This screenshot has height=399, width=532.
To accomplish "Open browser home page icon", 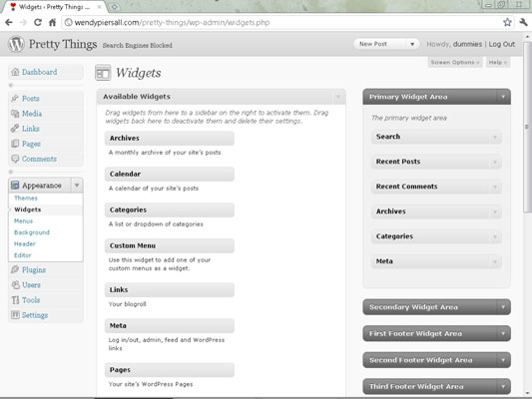I will 52,23.
